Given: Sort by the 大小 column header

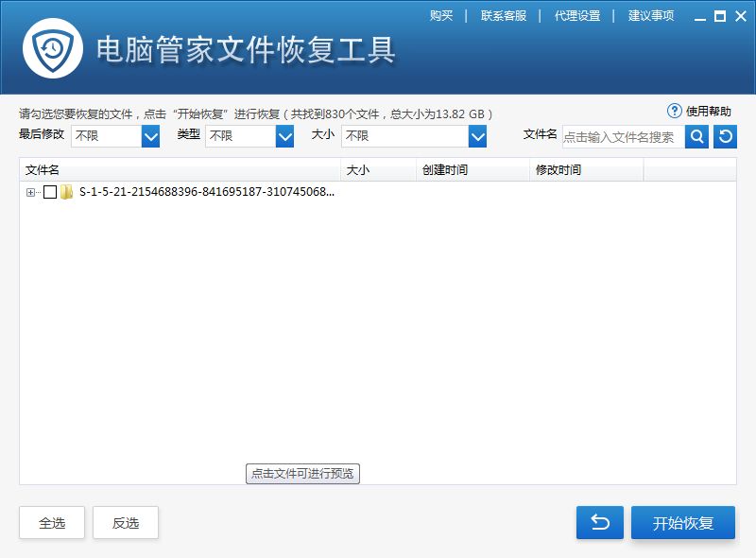Looking at the screenshot, I should (379, 170).
